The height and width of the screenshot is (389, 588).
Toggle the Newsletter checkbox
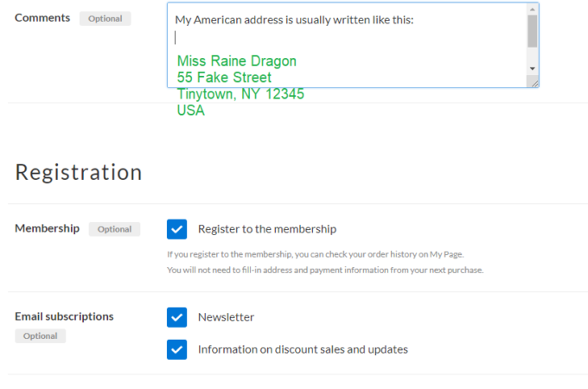click(176, 317)
